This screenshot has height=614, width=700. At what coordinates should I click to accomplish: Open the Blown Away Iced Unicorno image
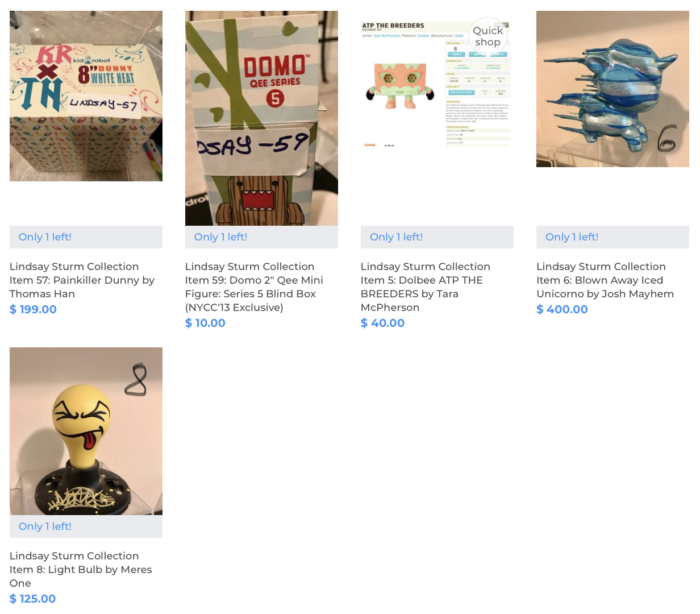[612, 89]
